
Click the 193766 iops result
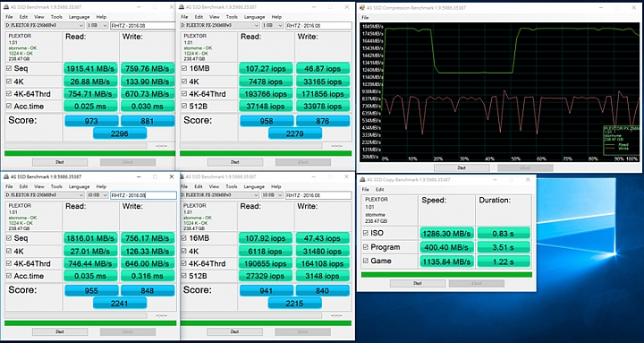tap(267, 94)
